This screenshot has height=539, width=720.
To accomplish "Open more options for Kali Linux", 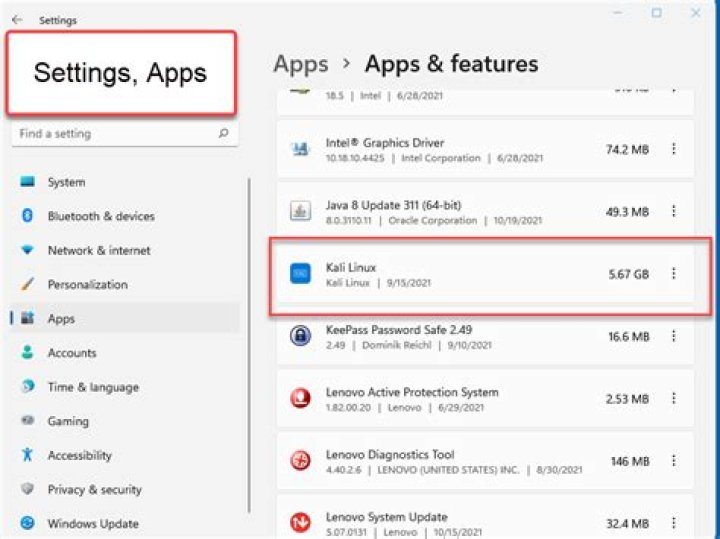I will click(x=673, y=274).
